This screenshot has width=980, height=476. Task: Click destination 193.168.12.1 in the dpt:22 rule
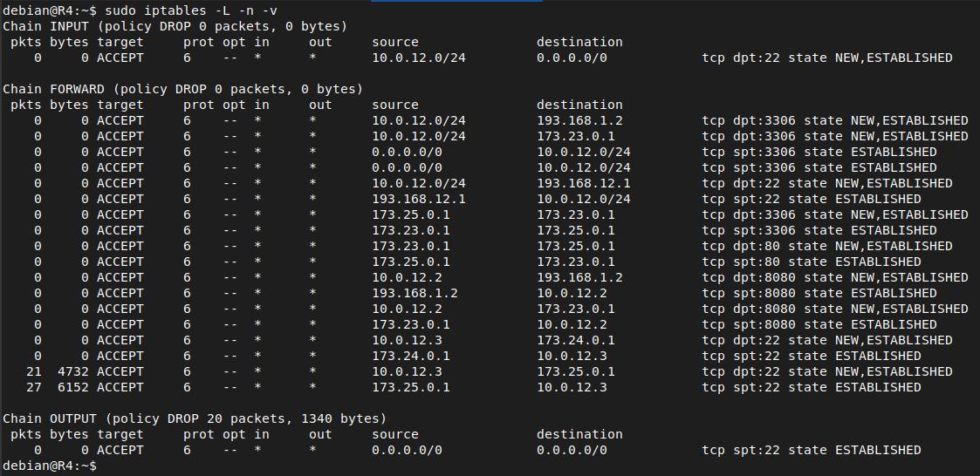tap(583, 183)
